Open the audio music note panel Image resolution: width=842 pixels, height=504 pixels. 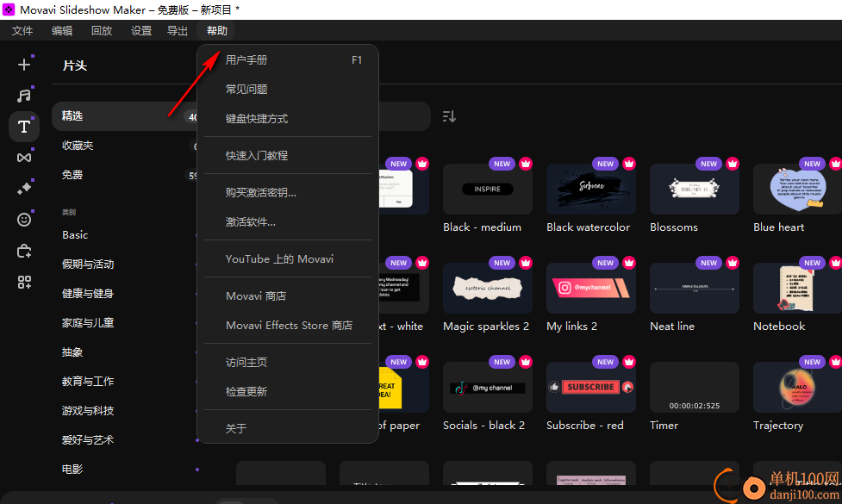click(23, 96)
